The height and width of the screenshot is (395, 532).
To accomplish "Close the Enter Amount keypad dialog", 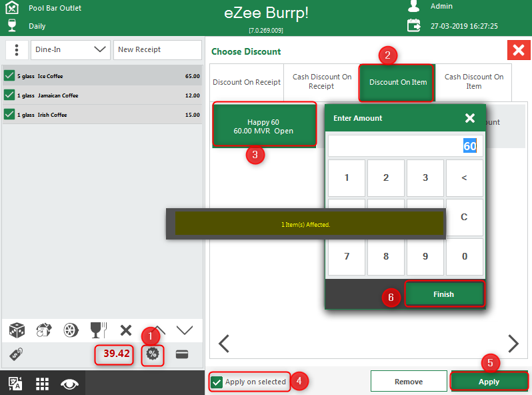I will 469,118.
